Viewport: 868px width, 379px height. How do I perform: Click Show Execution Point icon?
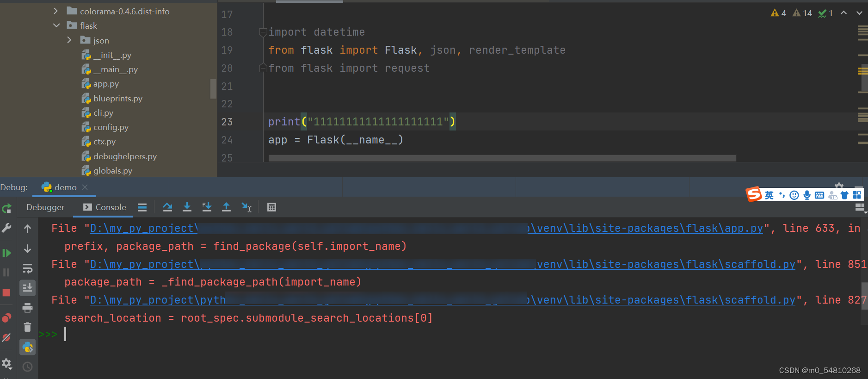pyautogui.click(x=142, y=207)
